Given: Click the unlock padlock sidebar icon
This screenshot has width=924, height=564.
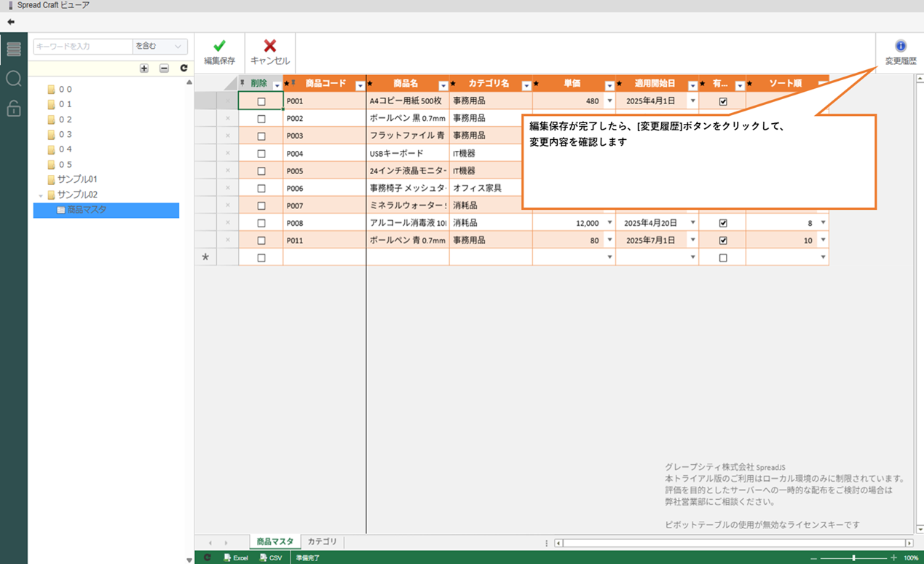Looking at the screenshot, I should click(13, 109).
